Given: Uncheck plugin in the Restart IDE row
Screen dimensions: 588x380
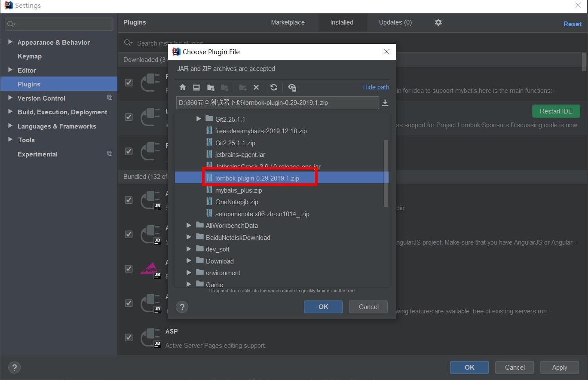Looking at the screenshot, I should point(129,117).
